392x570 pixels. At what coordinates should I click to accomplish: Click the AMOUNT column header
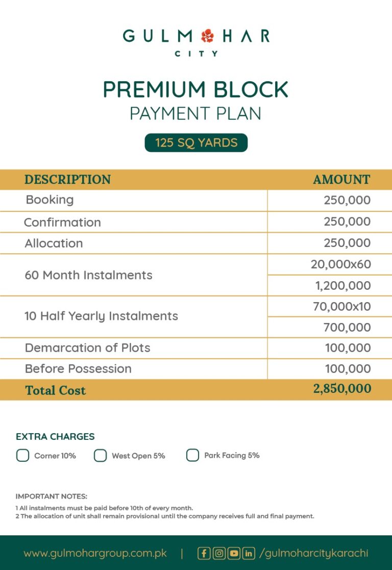[x=341, y=180]
